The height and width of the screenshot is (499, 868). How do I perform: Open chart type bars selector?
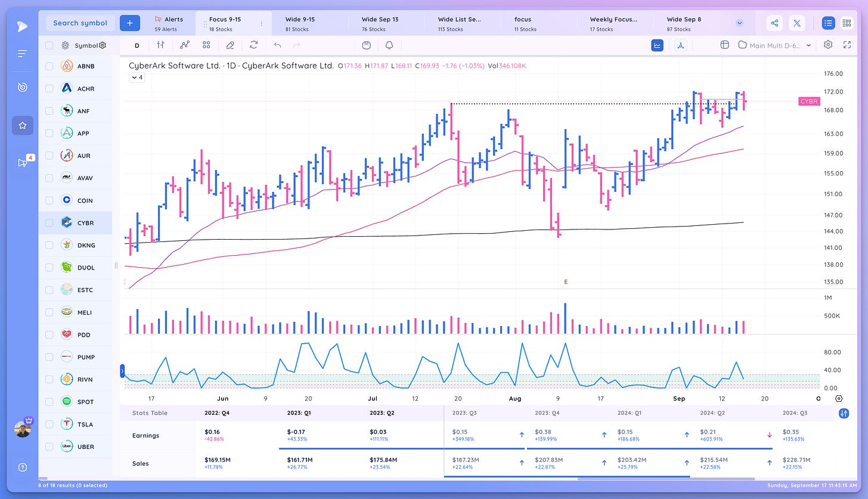(x=160, y=45)
